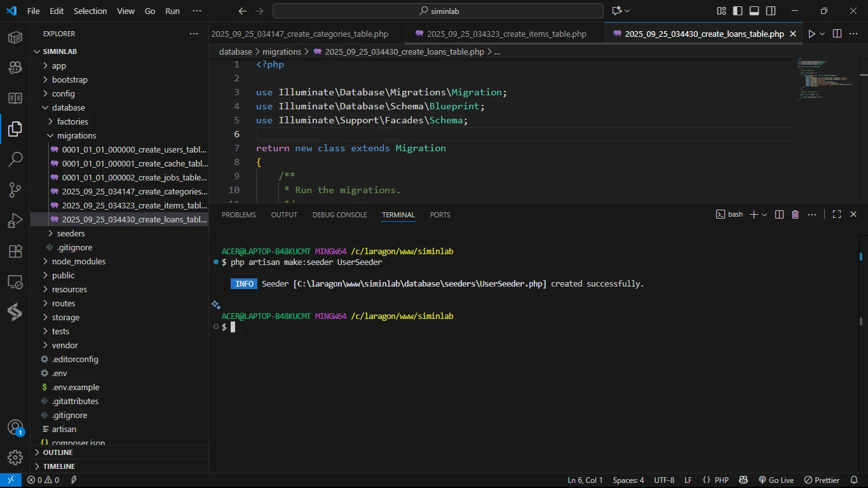Viewport: 868px width, 488px height.
Task: Toggle the bottom panel layout button
Action: pyautogui.click(x=754, y=11)
